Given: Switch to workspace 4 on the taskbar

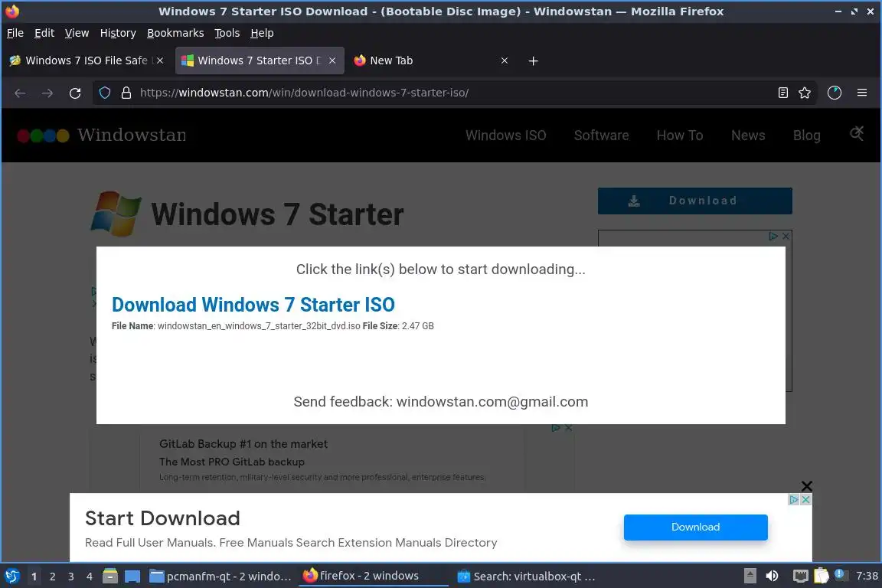Looking at the screenshot, I should (89, 577).
